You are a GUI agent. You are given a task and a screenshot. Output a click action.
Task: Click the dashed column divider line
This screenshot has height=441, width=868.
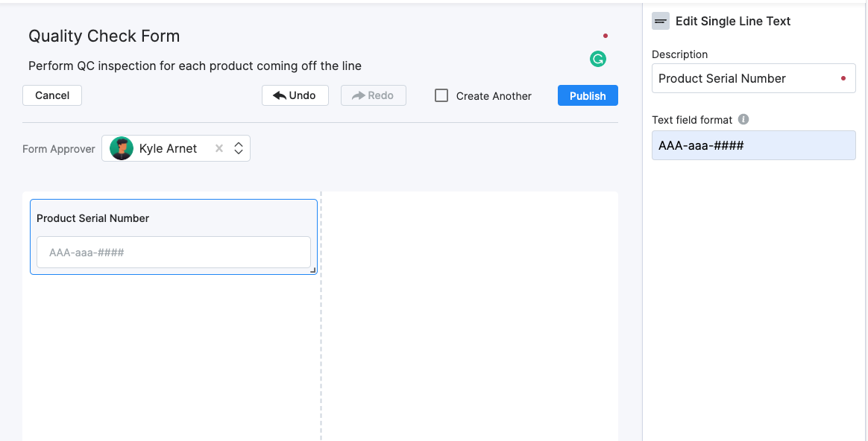(321, 335)
